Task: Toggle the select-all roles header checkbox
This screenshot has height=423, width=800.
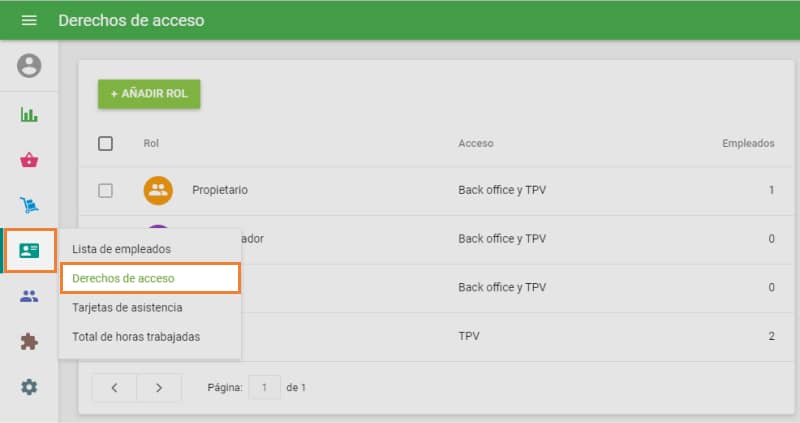Action: 105,143
